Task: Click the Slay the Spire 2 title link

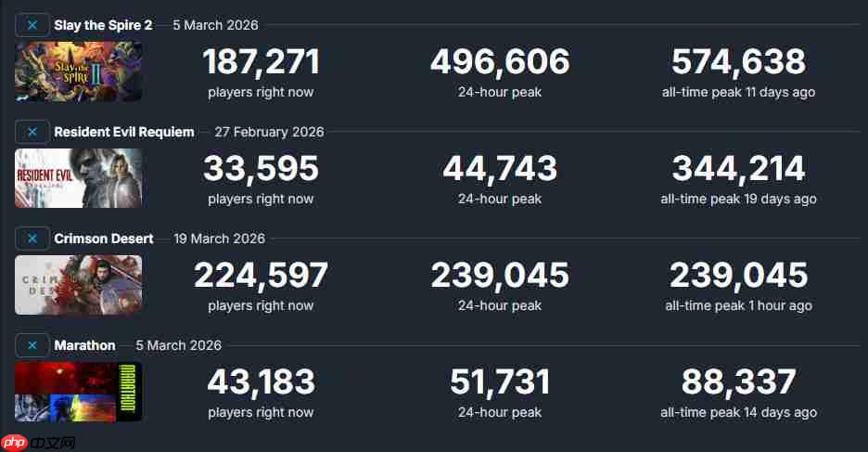Action: [103, 25]
